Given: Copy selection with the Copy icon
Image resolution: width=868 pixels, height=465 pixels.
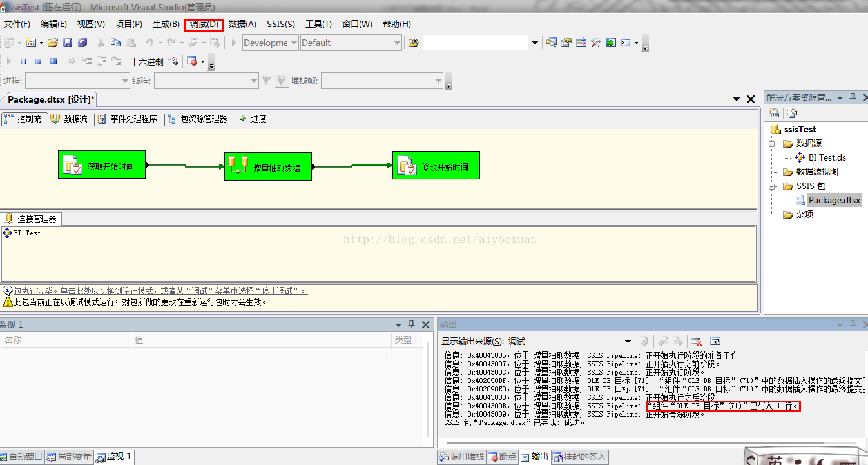Looking at the screenshot, I should click(115, 43).
